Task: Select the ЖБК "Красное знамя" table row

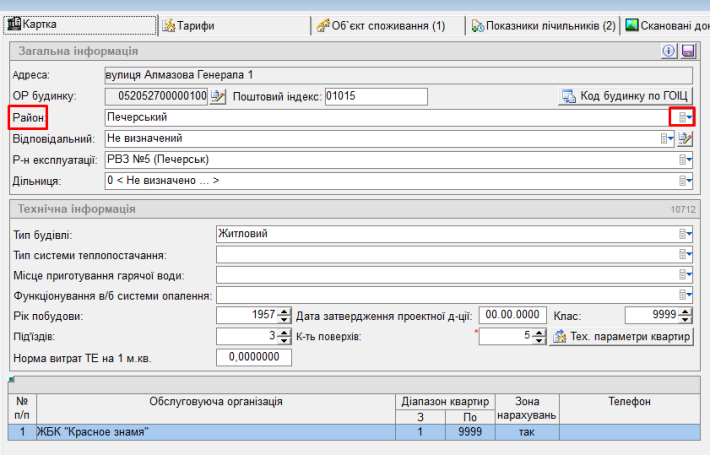Action: pos(200,432)
